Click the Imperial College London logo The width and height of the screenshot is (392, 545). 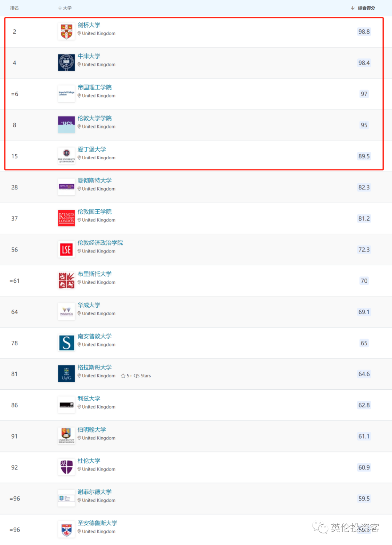point(66,94)
